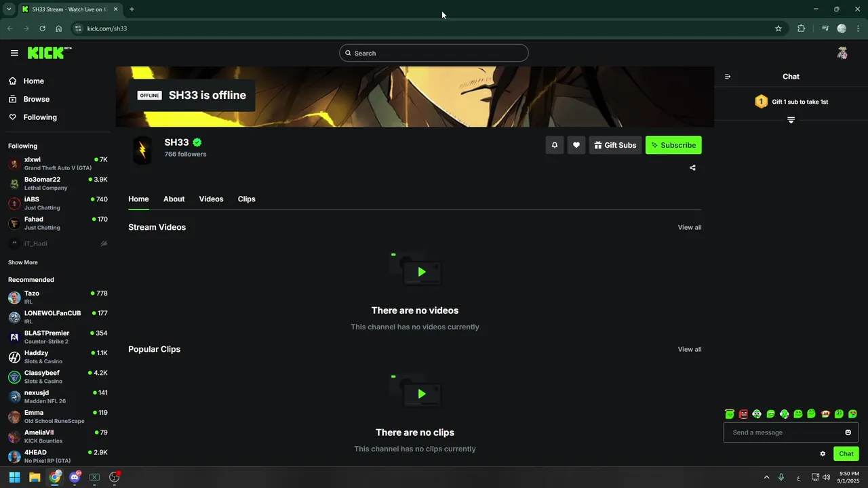This screenshot has height=488, width=868.
Task: Open the iABS channel
Action: 58,203
